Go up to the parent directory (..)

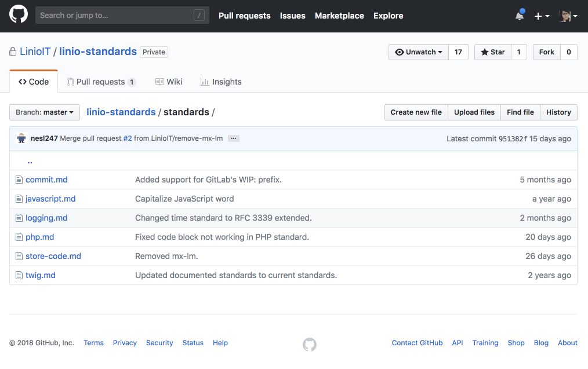[x=30, y=162]
